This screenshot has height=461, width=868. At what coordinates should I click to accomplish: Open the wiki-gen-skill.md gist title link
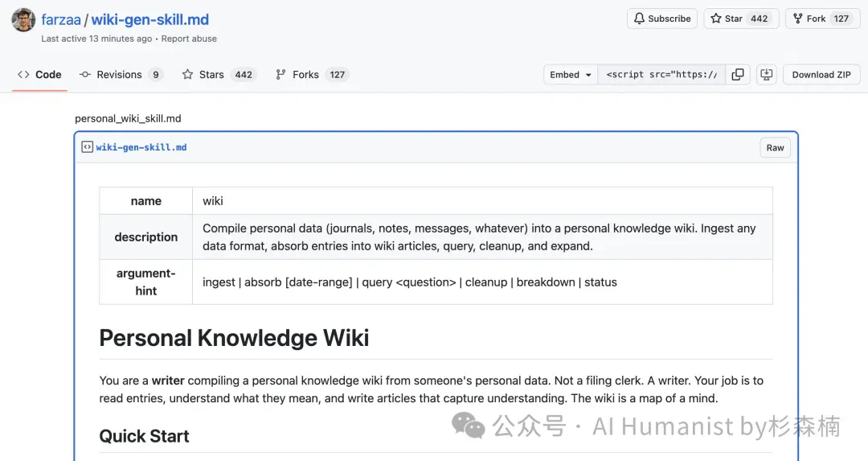tap(150, 19)
